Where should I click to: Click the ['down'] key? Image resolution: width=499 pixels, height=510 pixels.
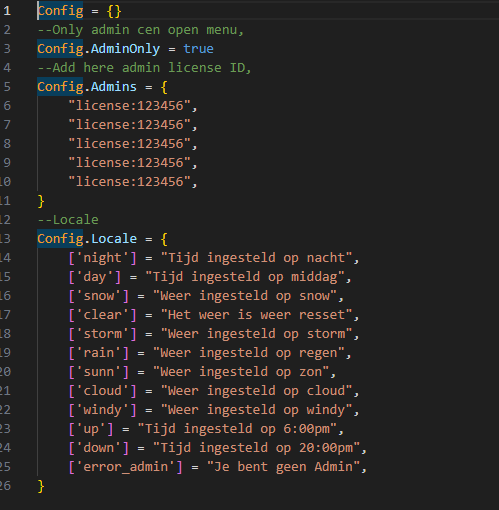point(99,448)
